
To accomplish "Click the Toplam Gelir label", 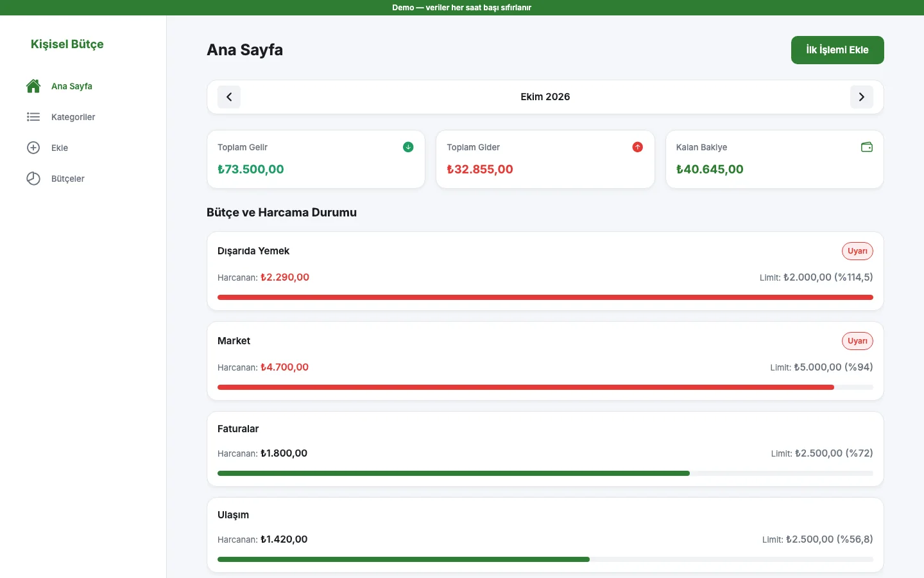I will [x=243, y=147].
